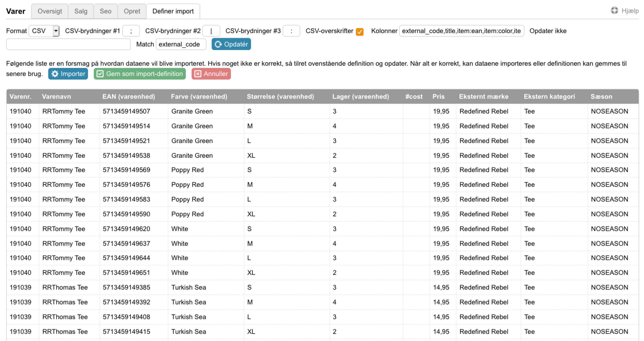Click the Opdatér button
Viewport: 644px width, 341px height.
coord(231,44)
